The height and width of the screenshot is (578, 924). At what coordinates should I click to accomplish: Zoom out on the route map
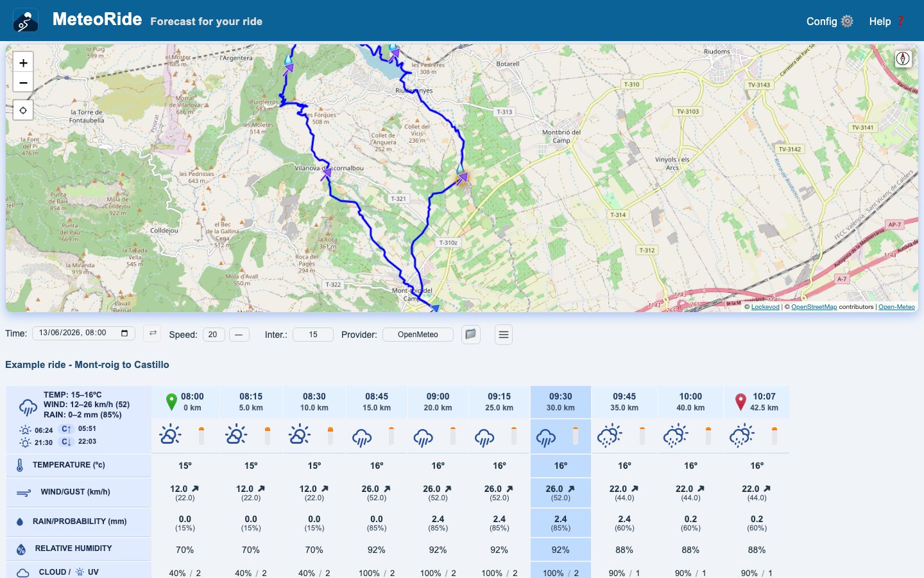coord(23,82)
